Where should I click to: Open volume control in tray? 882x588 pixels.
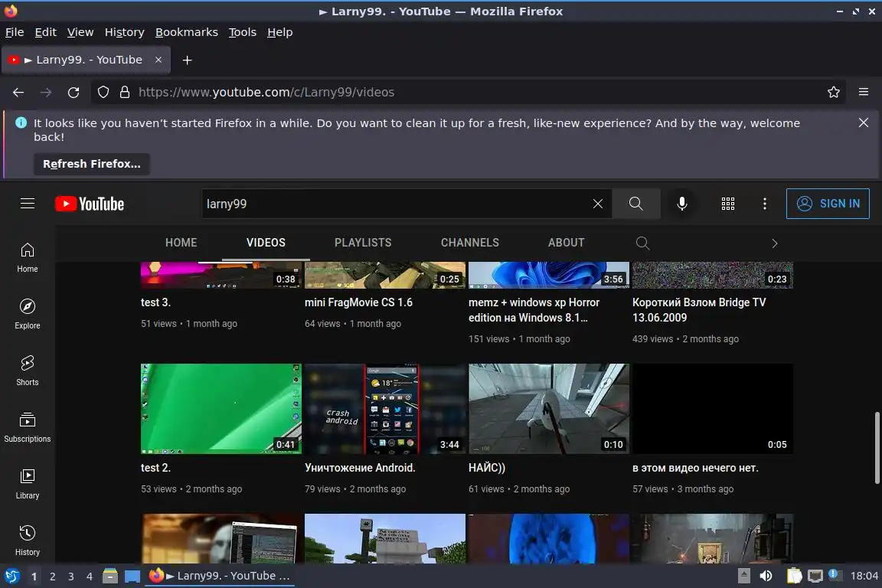point(766,577)
